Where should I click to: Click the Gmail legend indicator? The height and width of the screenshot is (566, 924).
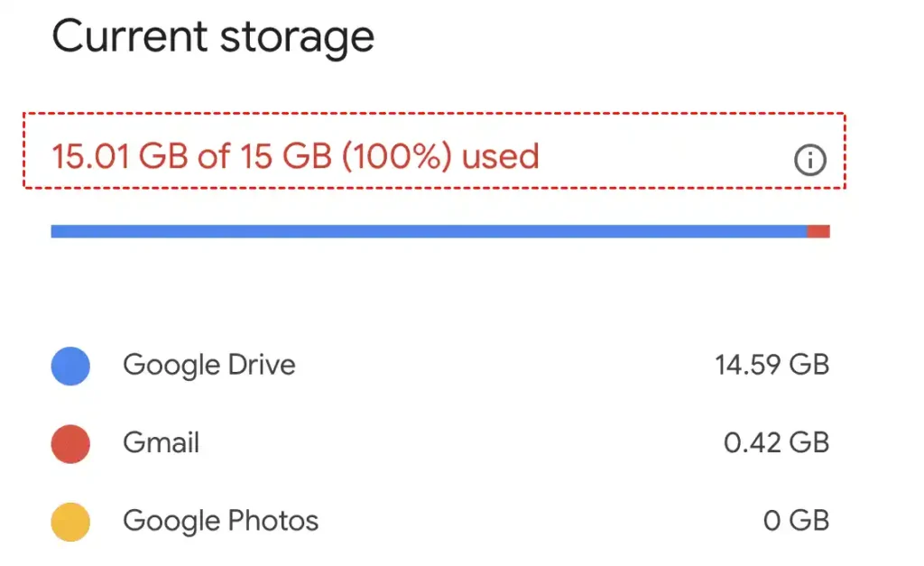click(69, 442)
